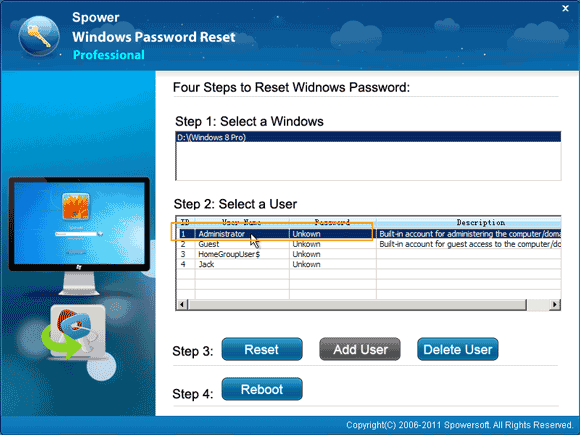Viewport: 580px width, 435px height.
Task: Click the ID column header
Action: pos(186,222)
